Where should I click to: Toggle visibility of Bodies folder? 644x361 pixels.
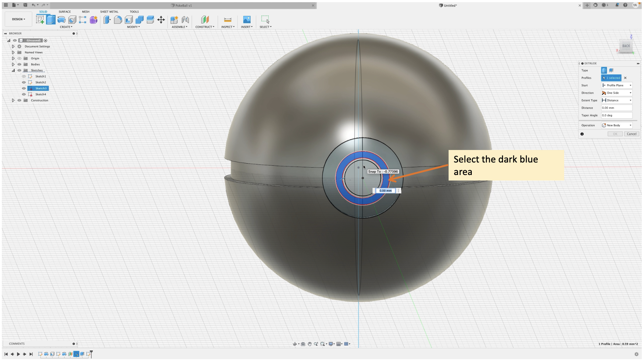click(x=20, y=64)
